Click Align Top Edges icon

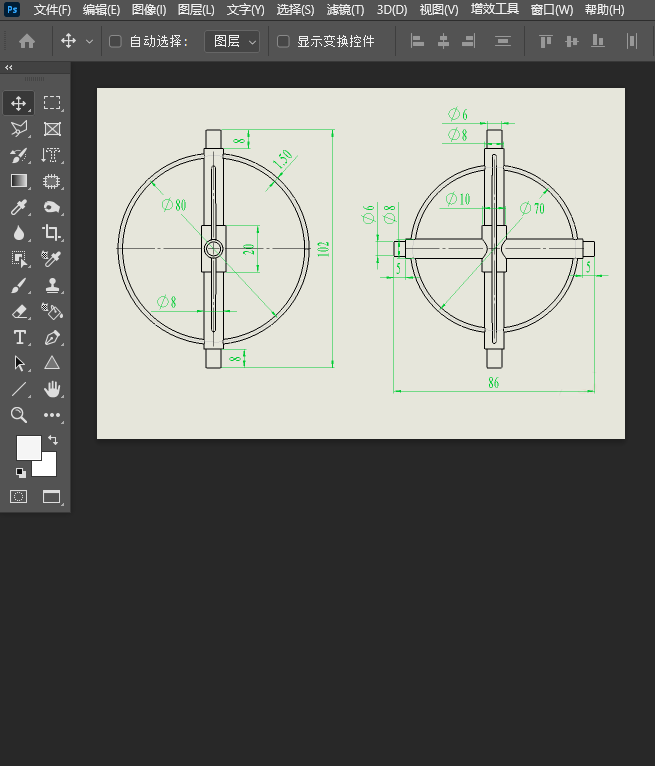pos(546,41)
